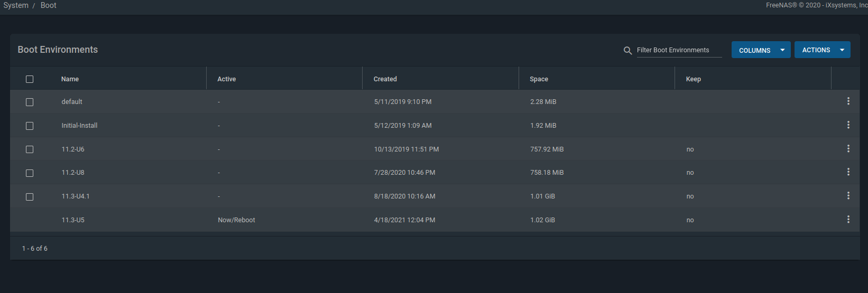This screenshot has height=293, width=868.
Task: Sort by the Space column header
Action: click(539, 79)
